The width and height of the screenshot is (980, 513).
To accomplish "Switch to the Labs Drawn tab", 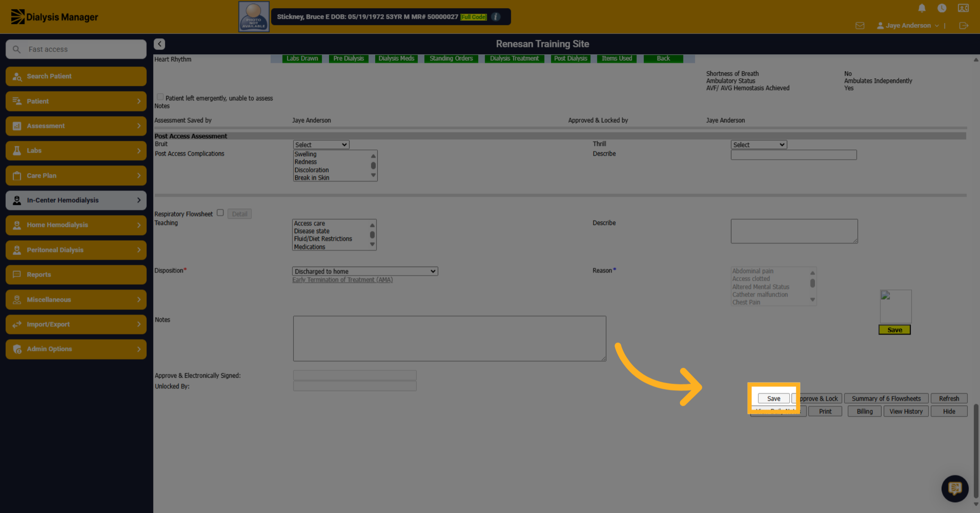I will click(x=302, y=58).
